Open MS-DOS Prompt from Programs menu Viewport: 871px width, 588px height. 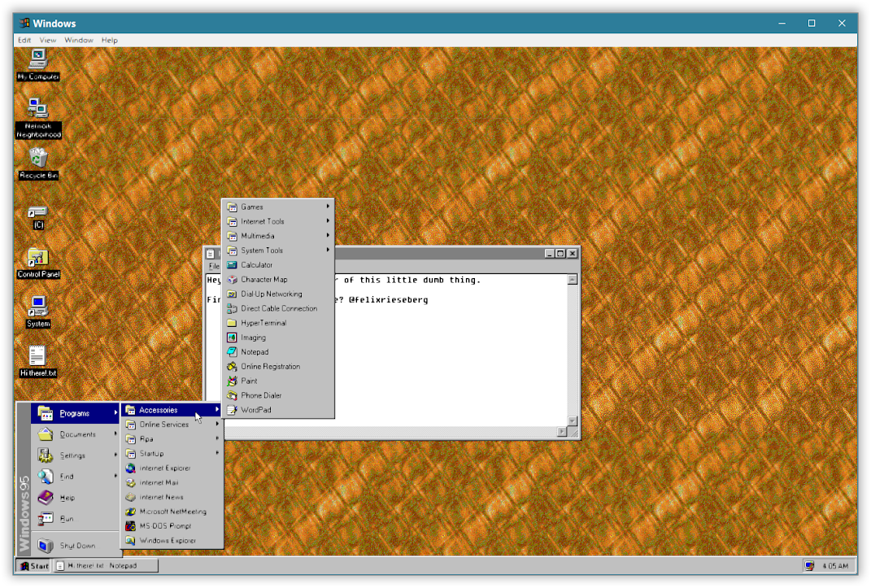[x=172, y=526]
